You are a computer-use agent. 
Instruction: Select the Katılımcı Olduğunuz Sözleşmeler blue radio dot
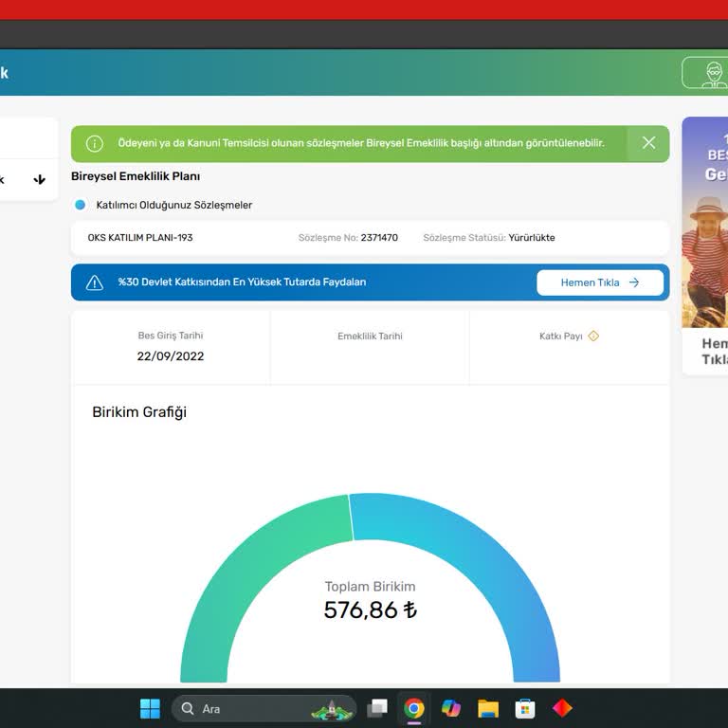coord(81,205)
